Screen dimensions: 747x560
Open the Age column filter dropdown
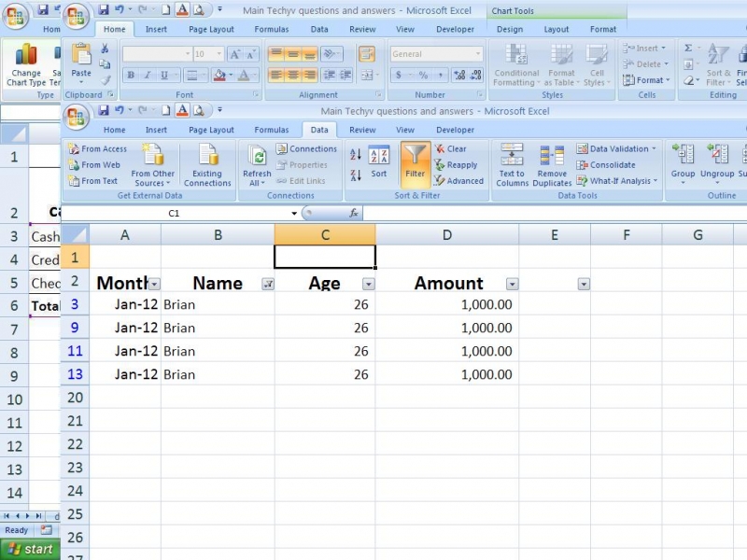coord(368,285)
